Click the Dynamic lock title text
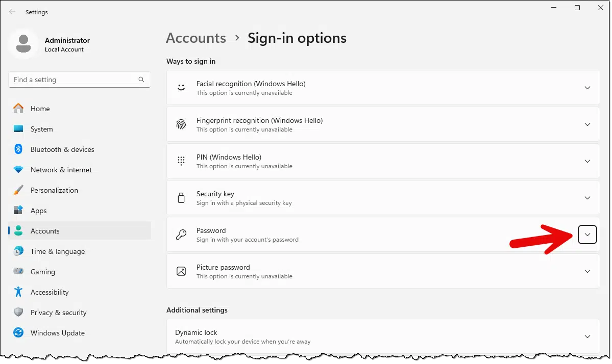 [196, 332]
